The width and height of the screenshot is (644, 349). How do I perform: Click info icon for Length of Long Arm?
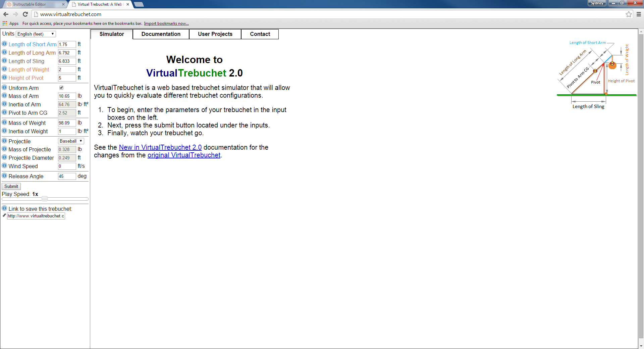[4, 52]
